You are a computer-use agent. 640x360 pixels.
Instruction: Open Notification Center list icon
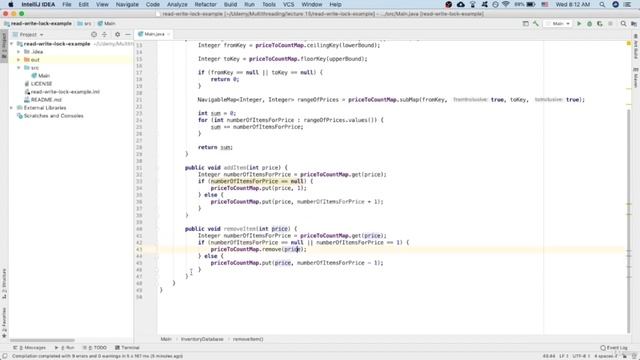tap(627, 4)
